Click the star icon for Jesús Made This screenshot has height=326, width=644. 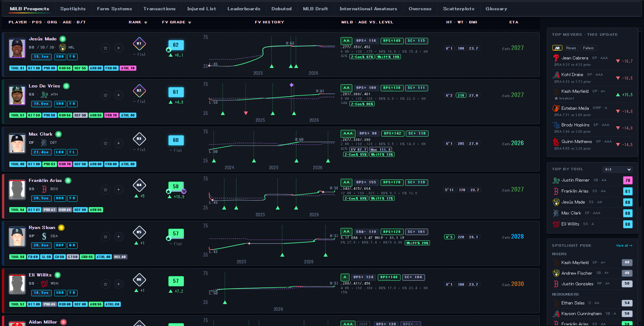pos(105,48)
